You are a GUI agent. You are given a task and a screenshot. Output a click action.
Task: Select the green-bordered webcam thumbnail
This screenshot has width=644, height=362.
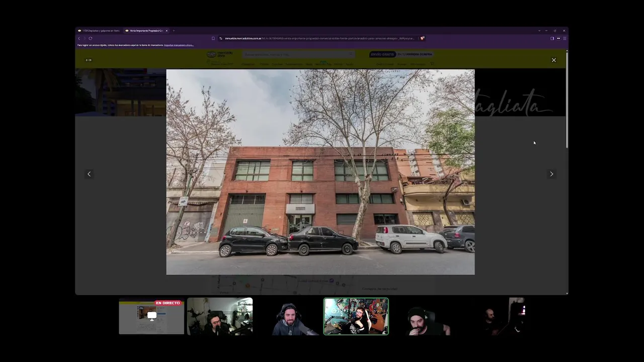(x=356, y=316)
